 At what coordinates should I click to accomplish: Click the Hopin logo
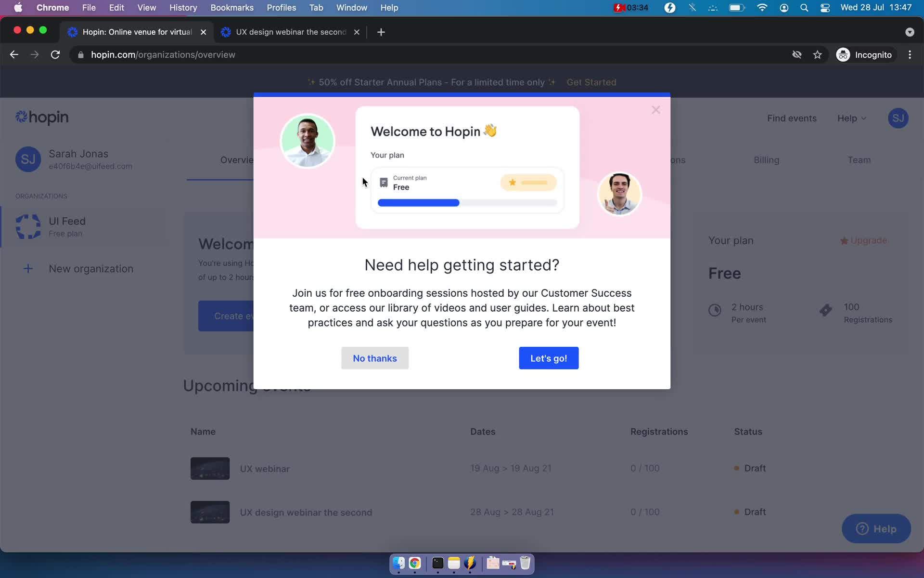coord(42,117)
